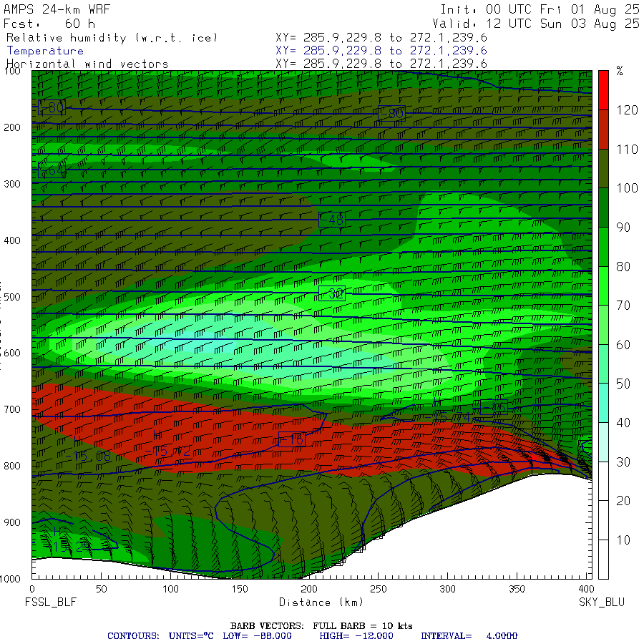Click the -16 contour label in red region
The height and width of the screenshot is (644, 644).
(292, 439)
